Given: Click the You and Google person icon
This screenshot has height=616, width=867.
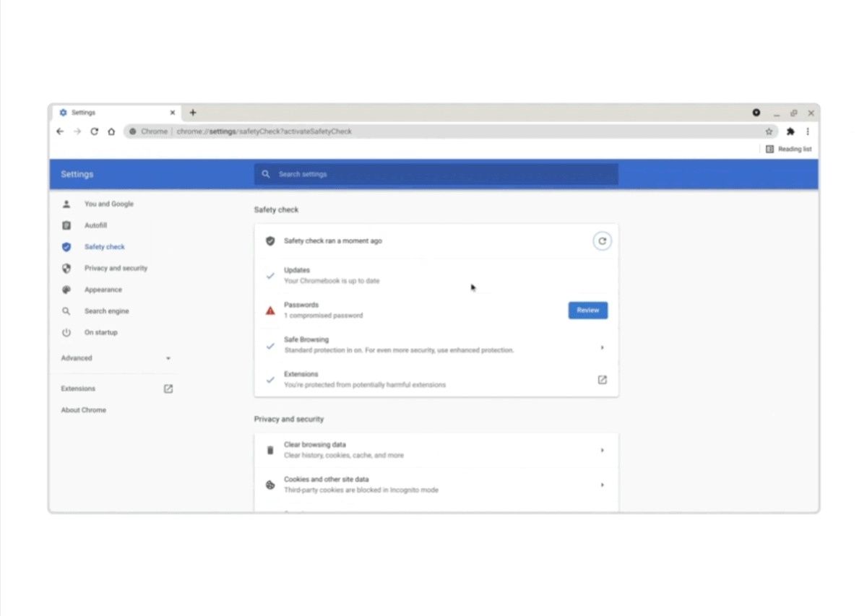Looking at the screenshot, I should coord(66,204).
